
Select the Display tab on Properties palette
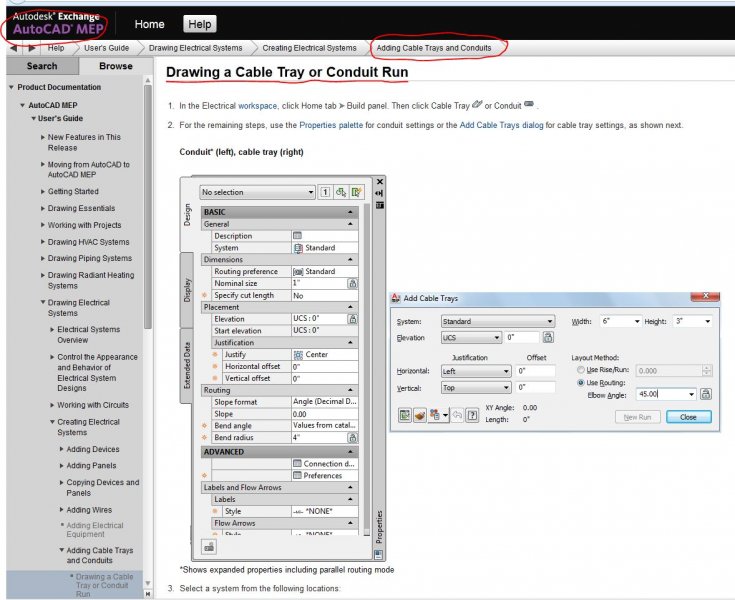coord(187,290)
